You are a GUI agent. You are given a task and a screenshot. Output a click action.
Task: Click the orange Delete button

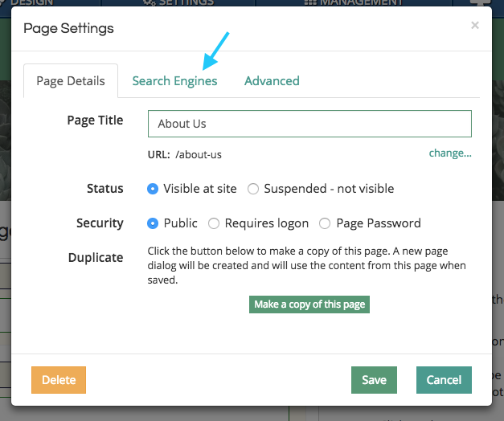(59, 380)
